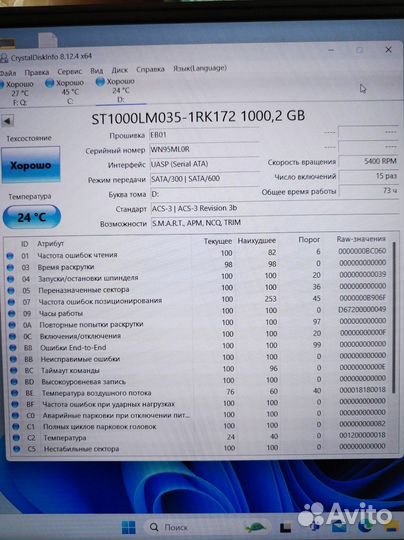This screenshot has width=404, height=540.
Task: Click status icon of C1 Полных циклов парковок головок
Action: (15, 427)
